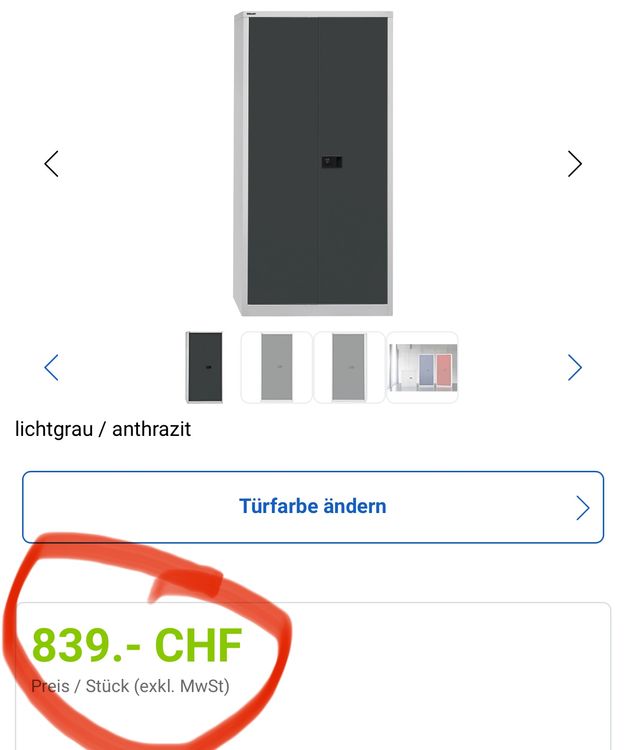Click the right door of the large cabinet image
Screen dimensions: 626x750
click(x=353, y=161)
